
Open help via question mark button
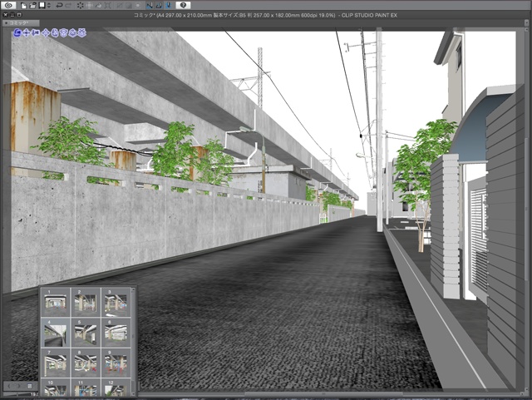(183, 6)
